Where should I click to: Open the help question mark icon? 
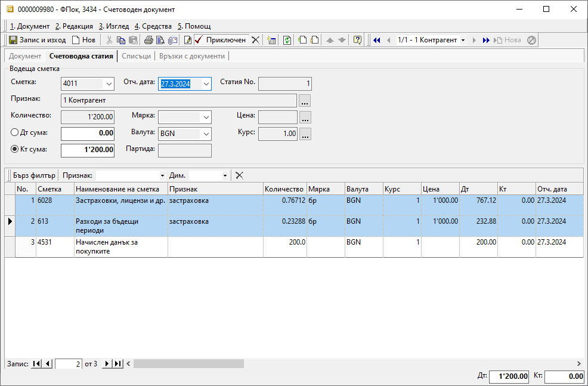coord(357,40)
